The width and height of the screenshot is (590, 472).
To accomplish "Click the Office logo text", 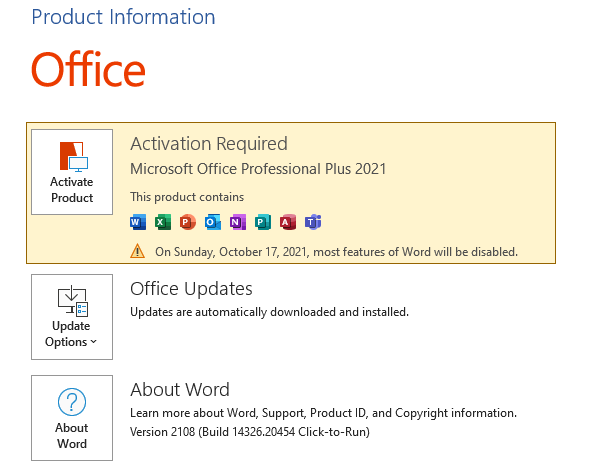I will (88, 70).
